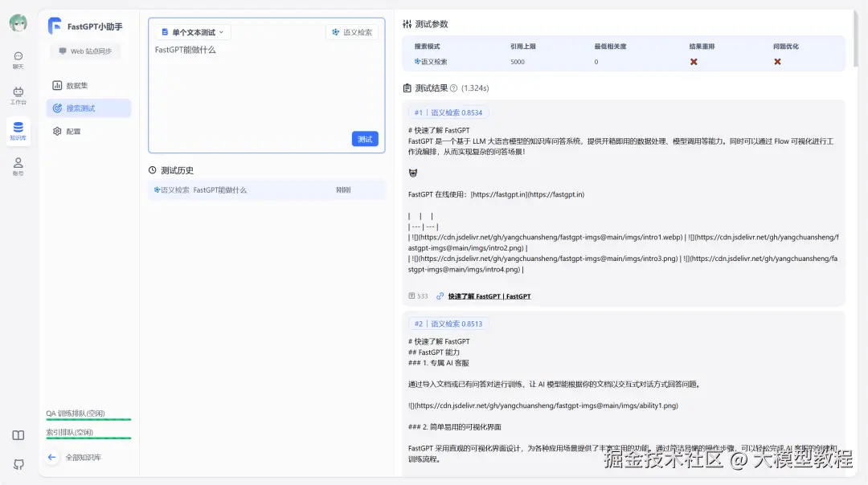Open the 数据集 dataset menu
The width and height of the screenshot is (868, 485).
[x=88, y=86]
